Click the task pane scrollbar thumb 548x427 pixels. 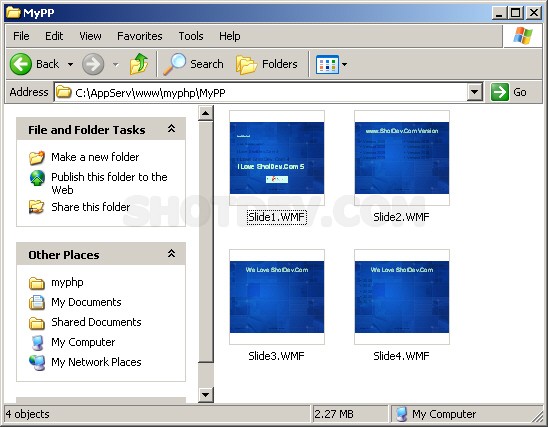pos(206,242)
